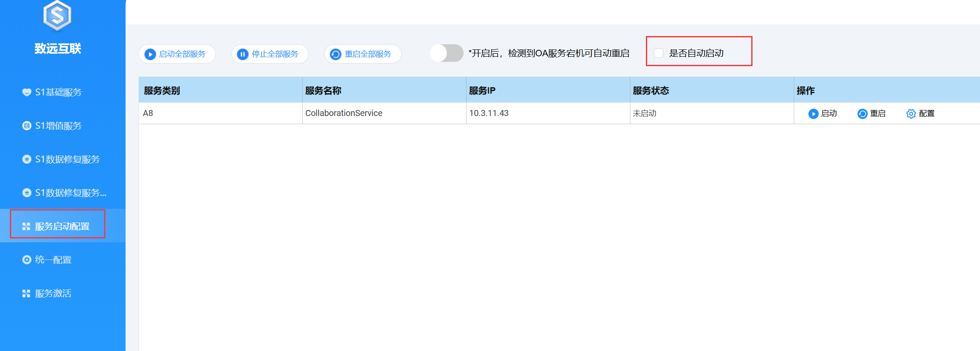The image size is (980, 351).
Task: Click the 重启全部服务 button label
Action: (x=368, y=54)
